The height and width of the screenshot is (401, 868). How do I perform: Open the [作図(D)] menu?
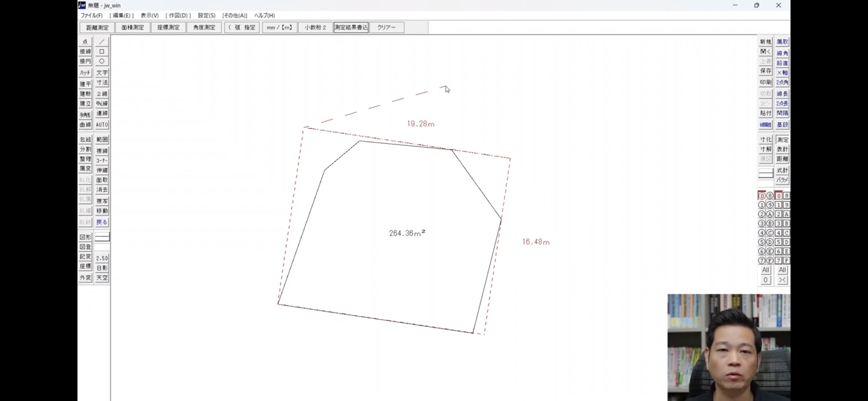pos(178,15)
